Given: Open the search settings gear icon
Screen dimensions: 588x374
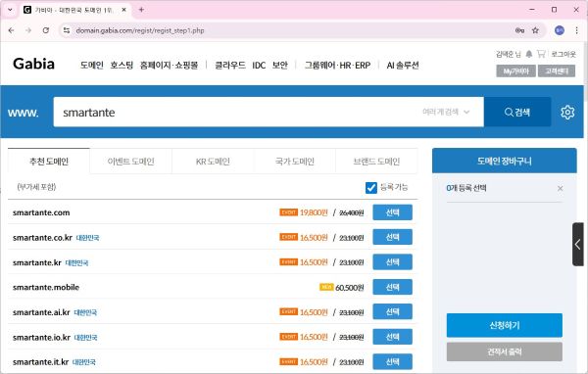Looking at the screenshot, I should pos(567,112).
